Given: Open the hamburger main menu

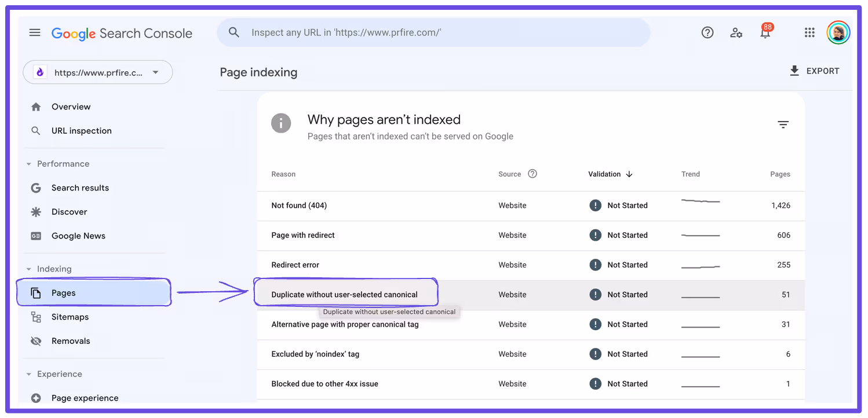Looking at the screenshot, I should 35,32.
